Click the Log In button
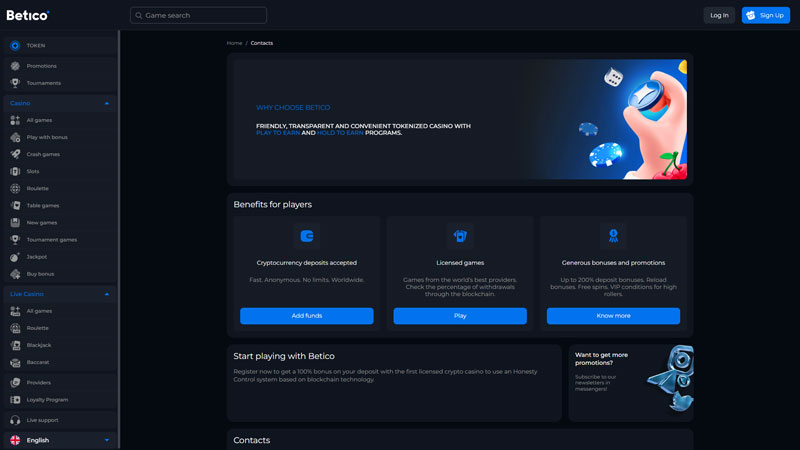 (719, 15)
